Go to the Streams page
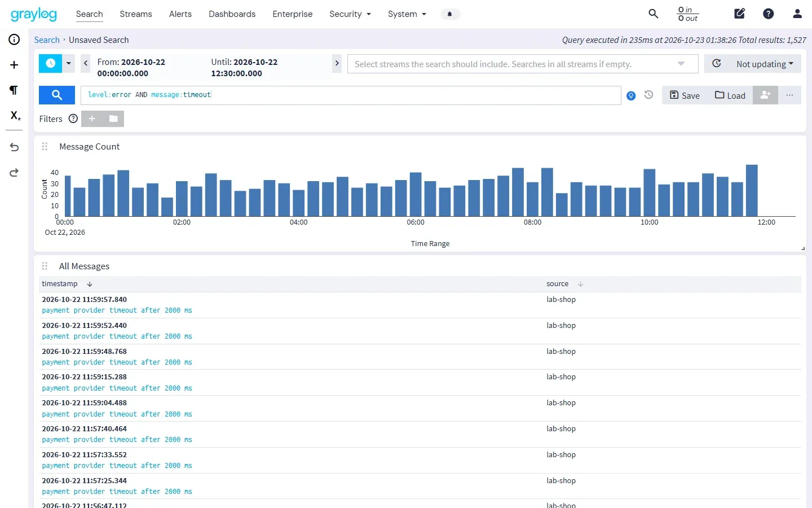The image size is (812, 508). point(136,14)
